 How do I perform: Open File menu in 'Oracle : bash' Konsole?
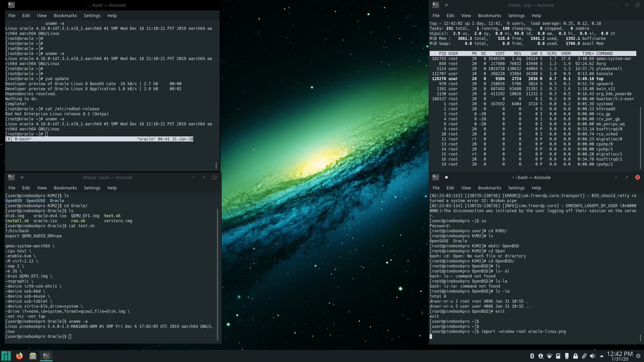point(12,188)
